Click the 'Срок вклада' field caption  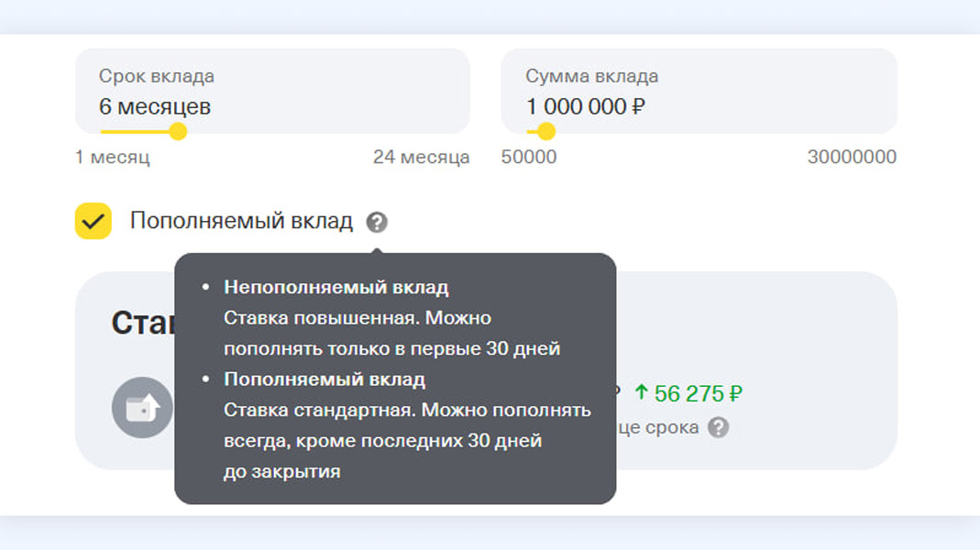156,77
